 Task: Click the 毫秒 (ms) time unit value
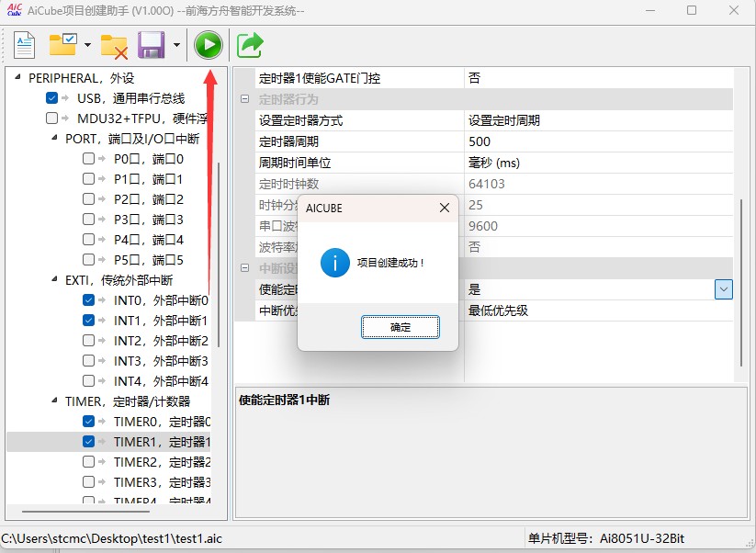click(x=493, y=163)
